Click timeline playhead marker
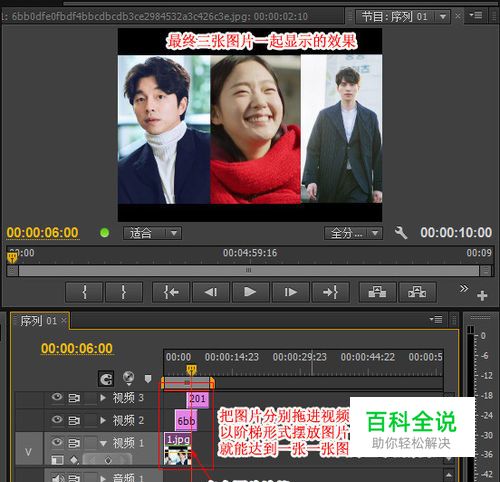Screen dimensions: 500x482 [x=191, y=369]
